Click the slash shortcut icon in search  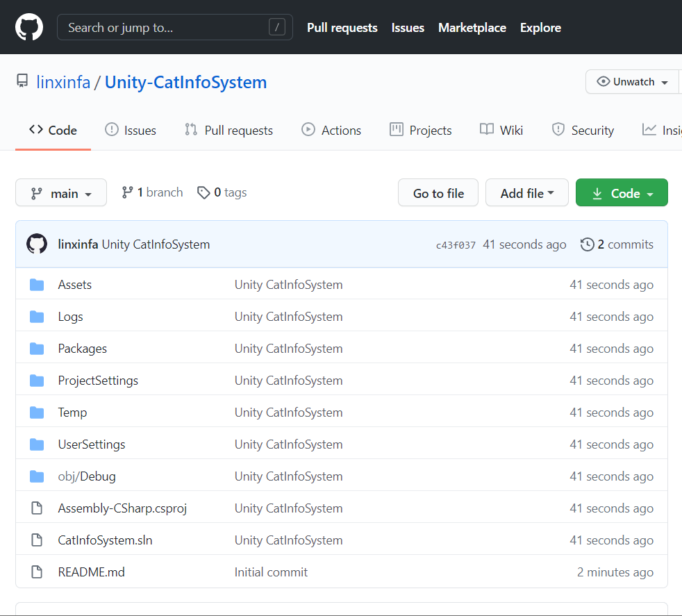277,27
